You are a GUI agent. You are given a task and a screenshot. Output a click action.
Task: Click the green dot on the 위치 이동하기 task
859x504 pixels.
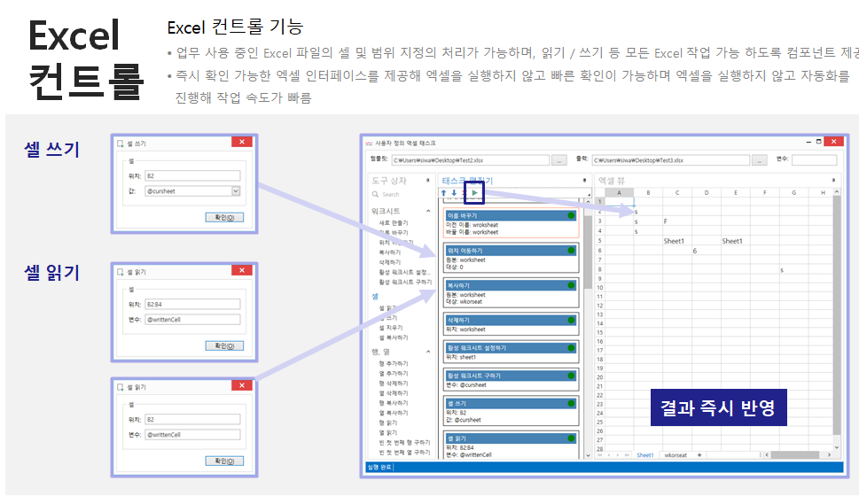tap(572, 251)
